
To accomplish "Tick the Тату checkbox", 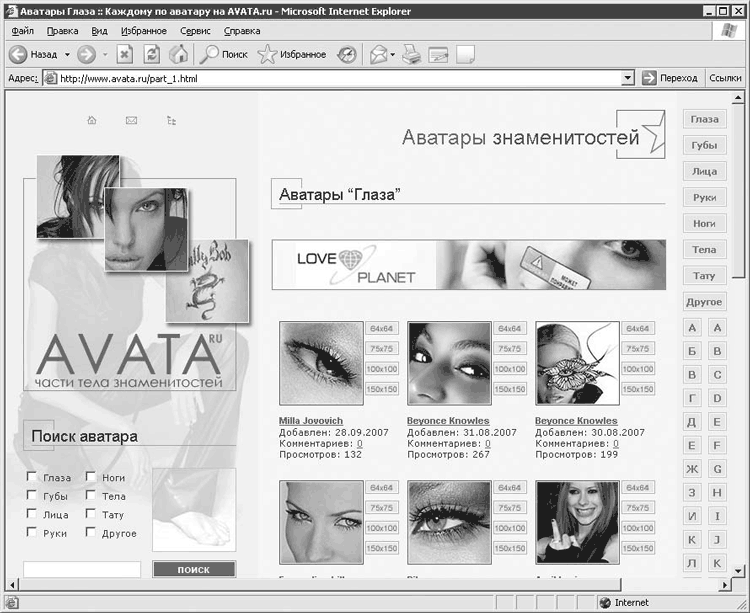I will (x=90, y=514).
